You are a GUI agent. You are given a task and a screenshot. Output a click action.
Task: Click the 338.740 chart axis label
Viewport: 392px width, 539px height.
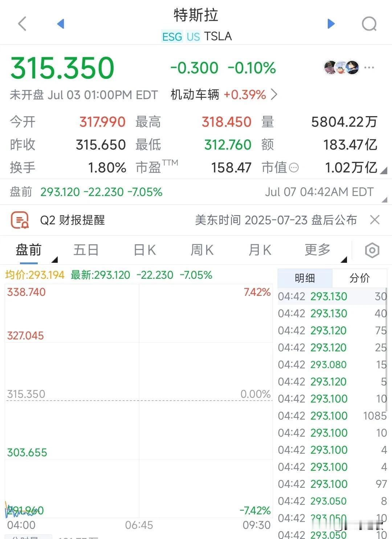click(26, 292)
